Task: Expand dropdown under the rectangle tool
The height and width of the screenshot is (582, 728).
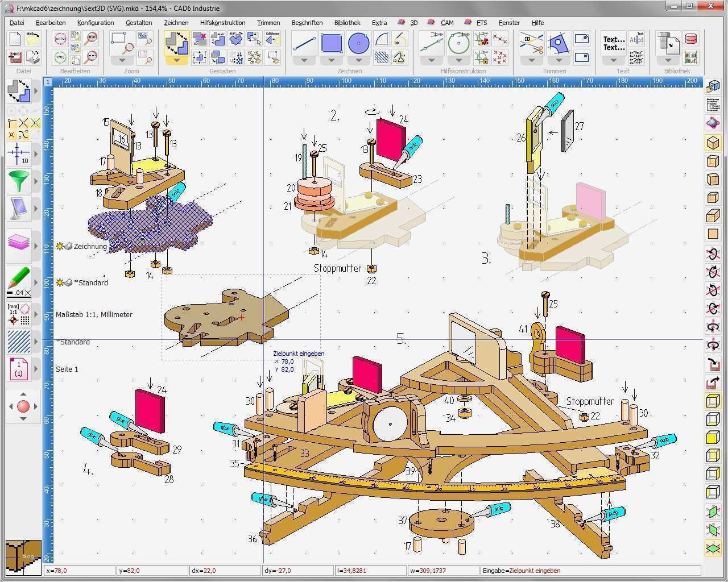Action: 332,60
